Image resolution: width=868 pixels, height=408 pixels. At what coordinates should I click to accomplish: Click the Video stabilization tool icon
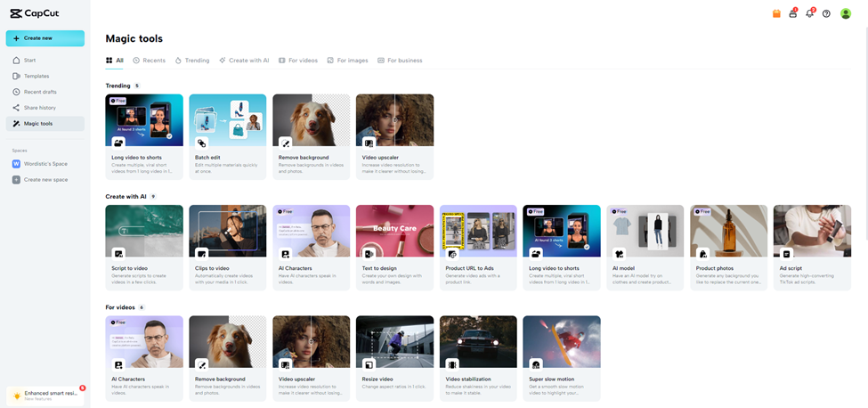453,365
